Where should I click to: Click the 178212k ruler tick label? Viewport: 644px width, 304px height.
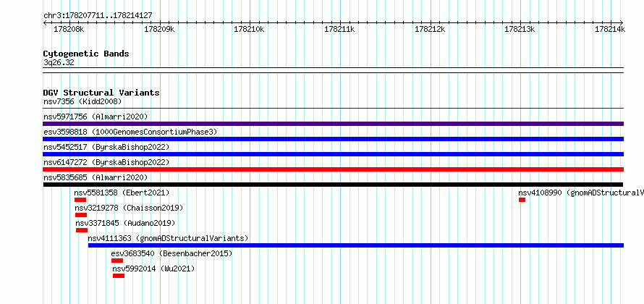pyautogui.click(x=430, y=29)
